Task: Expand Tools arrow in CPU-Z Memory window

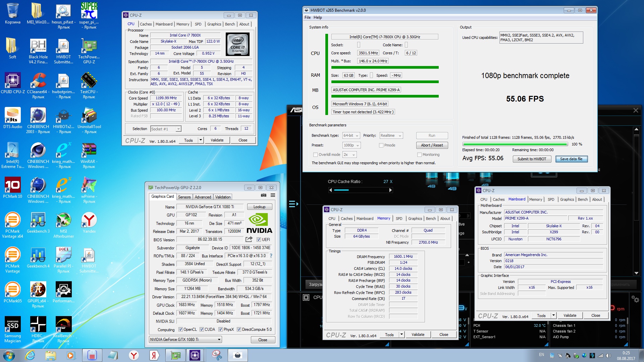Action: 401,335
